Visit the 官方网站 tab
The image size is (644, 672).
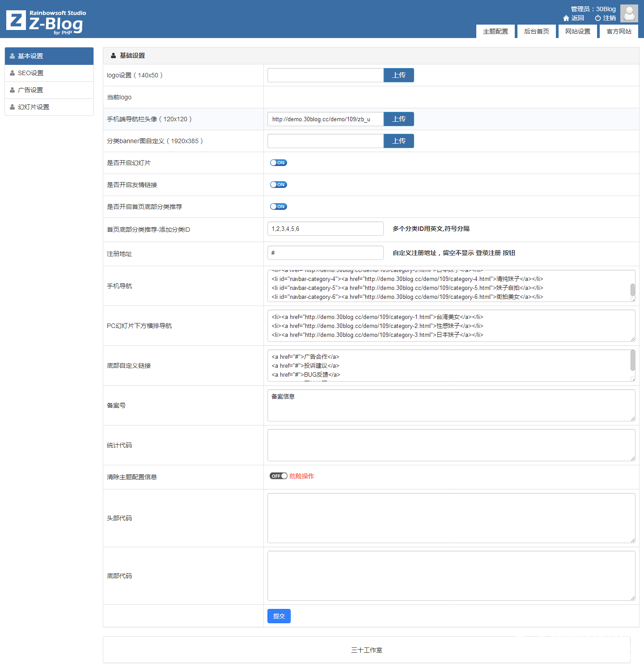(619, 31)
